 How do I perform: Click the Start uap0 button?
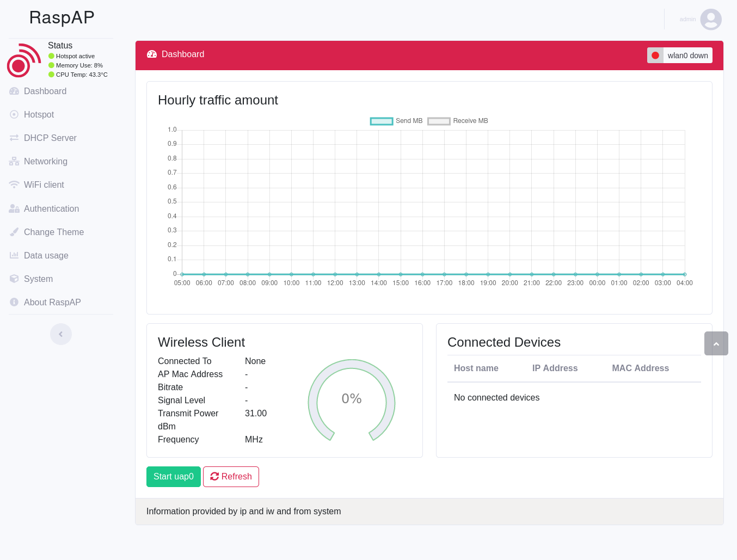click(174, 477)
